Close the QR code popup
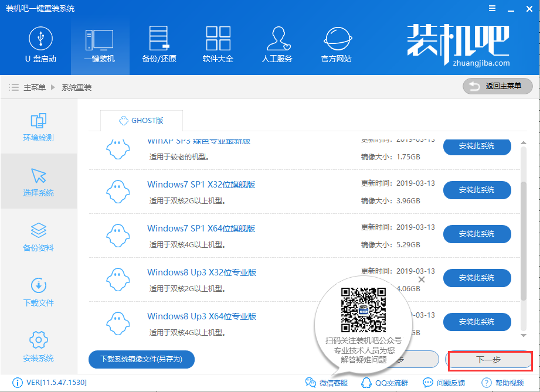540x392 pixels. (421, 279)
